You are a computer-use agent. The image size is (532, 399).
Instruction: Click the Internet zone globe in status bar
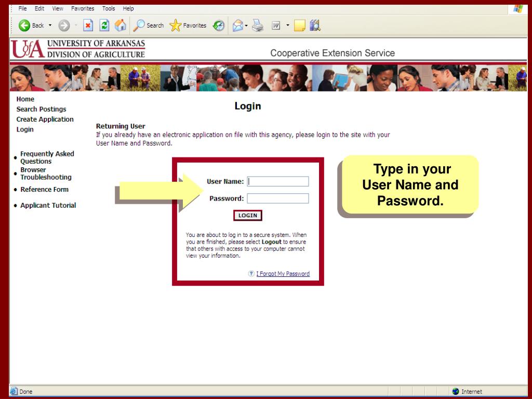pos(456,392)
